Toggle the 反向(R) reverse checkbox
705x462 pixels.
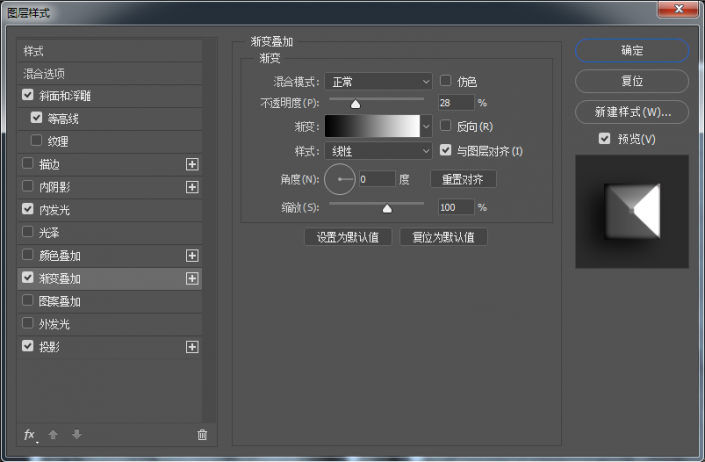coord(446,125)
